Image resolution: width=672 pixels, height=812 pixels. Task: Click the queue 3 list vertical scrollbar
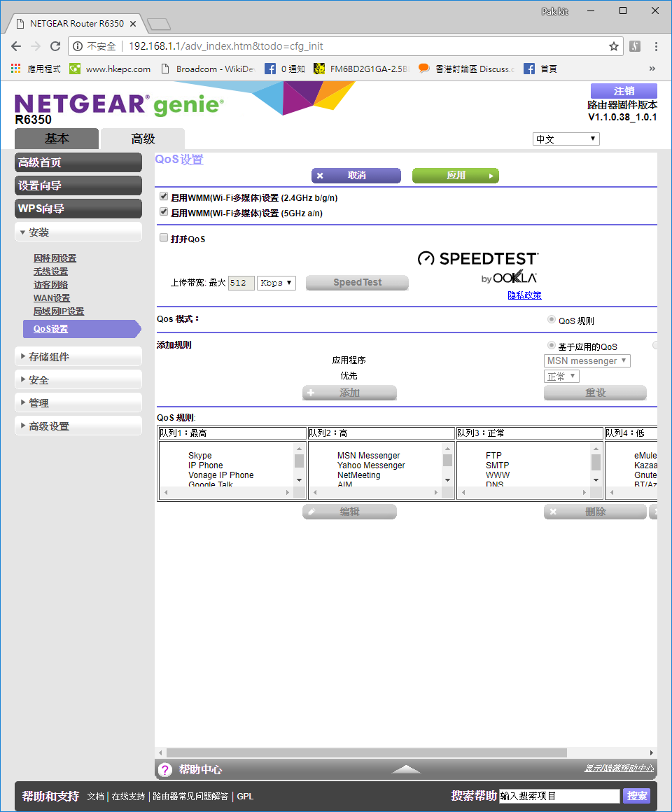click(596, 464)
